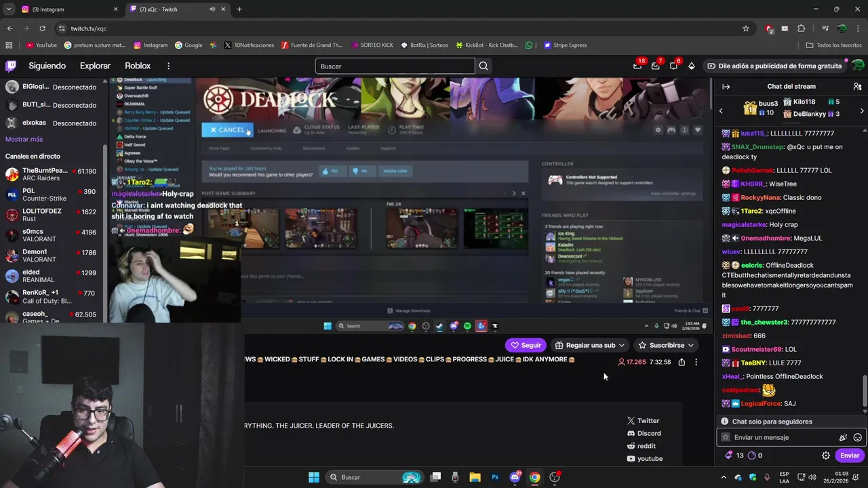The width and height of the screenshot is (868, 488).
Task: Expand Mostrar más in followed channels
Action: click(x=24, y=139)
